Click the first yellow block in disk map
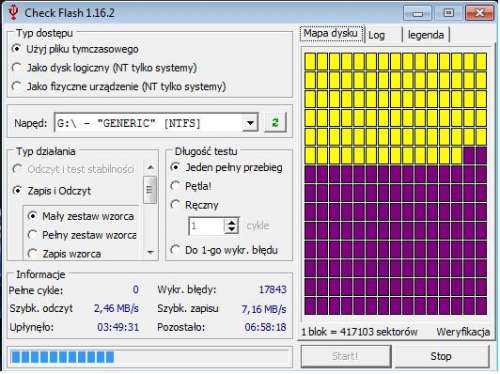Screen dimensions: 500x374 point(310,61)
